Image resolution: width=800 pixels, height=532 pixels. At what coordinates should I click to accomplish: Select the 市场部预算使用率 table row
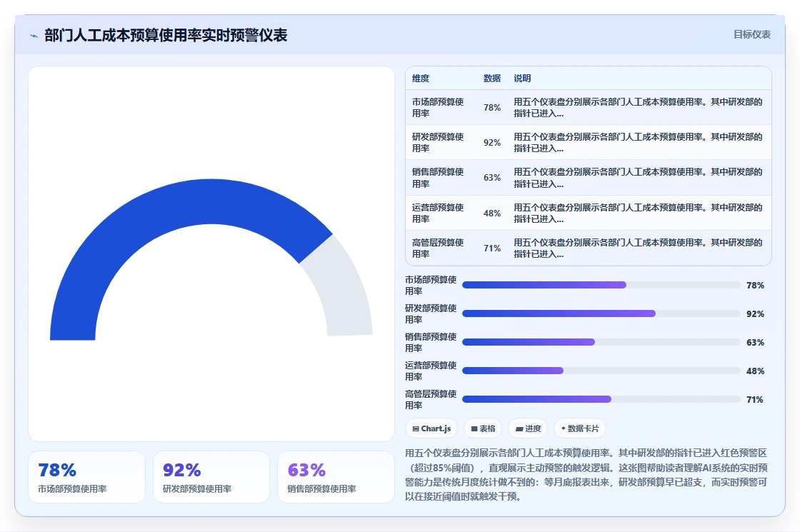pyautogui.click(x=589, y=108)
